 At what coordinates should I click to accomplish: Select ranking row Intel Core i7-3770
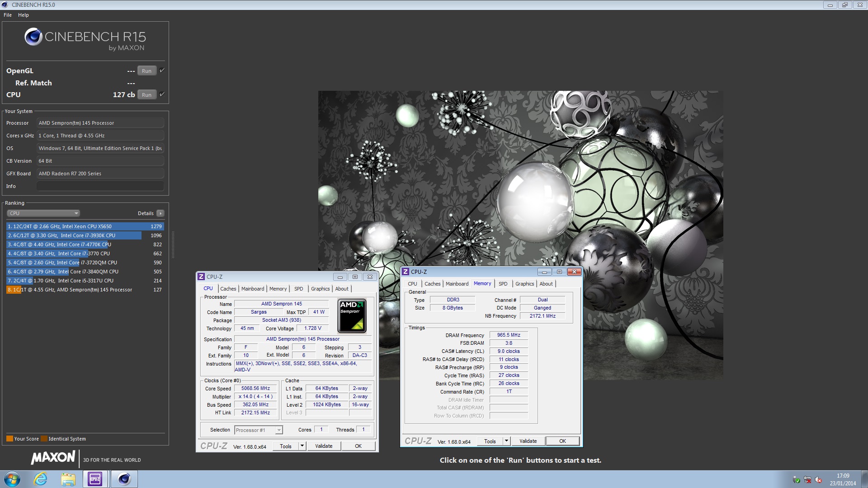click(85, 253)
